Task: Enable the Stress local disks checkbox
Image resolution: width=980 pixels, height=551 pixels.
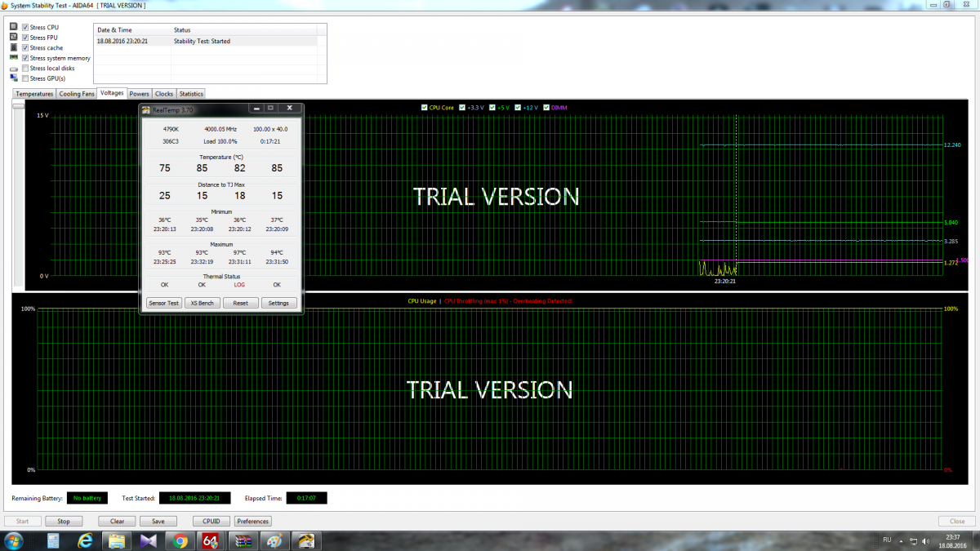Action: tap(25, 69)
